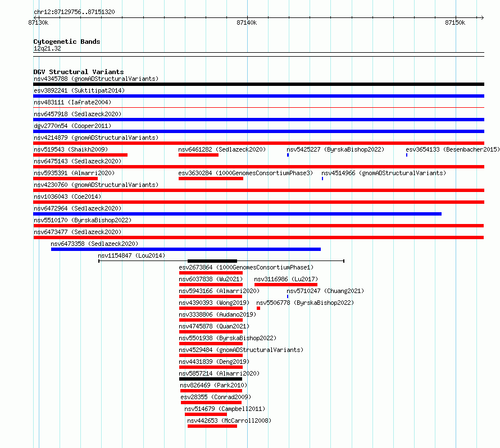
Task: Click small blue marker under nsv4514966
Action: 322,179
